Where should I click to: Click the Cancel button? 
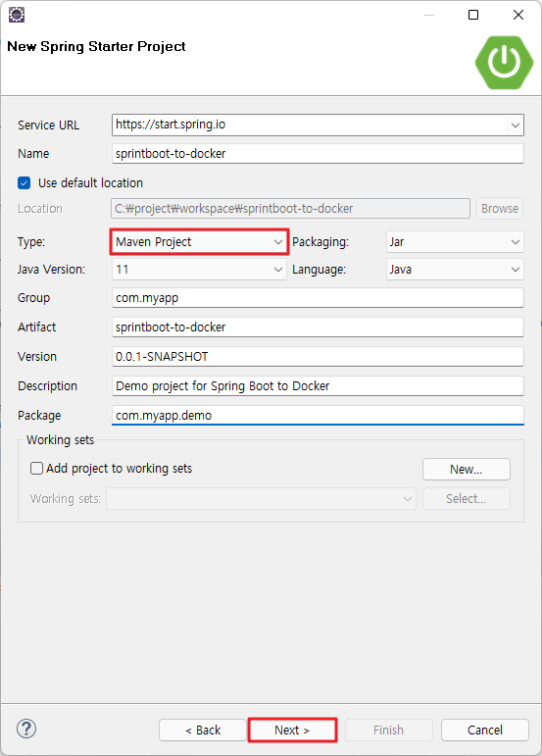485,730
